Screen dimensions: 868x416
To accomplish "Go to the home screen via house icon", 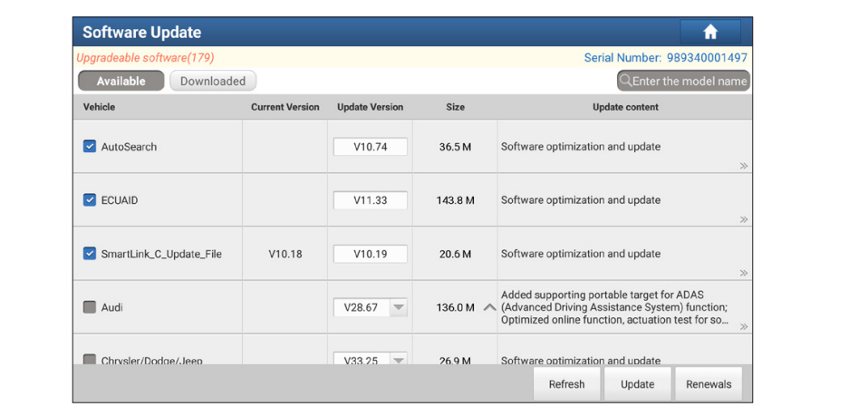I will (x=709, y=32).
